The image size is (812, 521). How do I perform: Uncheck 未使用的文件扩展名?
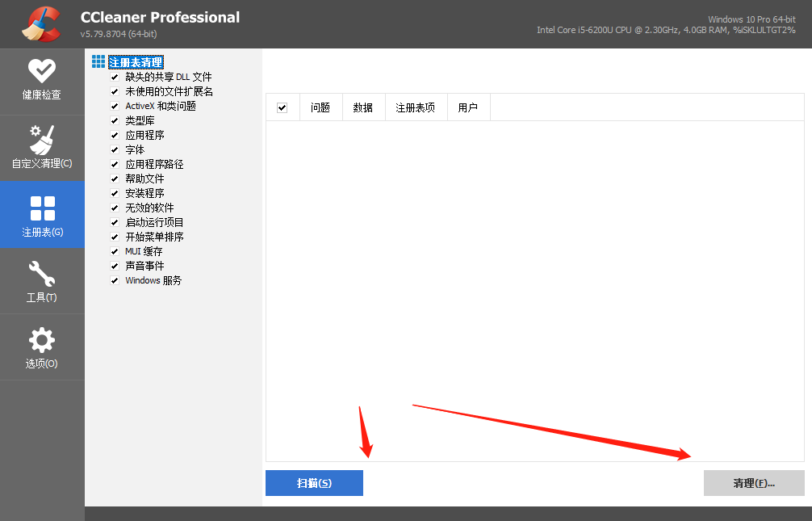point(115,92)
